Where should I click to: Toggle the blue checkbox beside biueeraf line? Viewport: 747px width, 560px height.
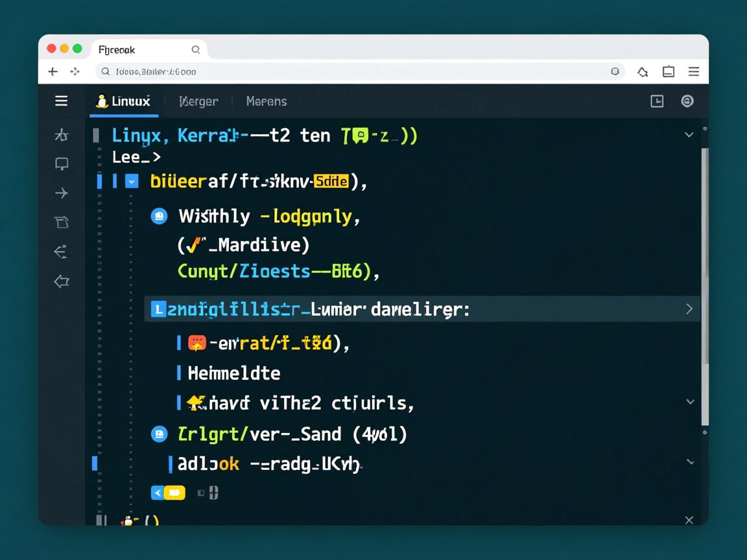(x=132, y=181)
